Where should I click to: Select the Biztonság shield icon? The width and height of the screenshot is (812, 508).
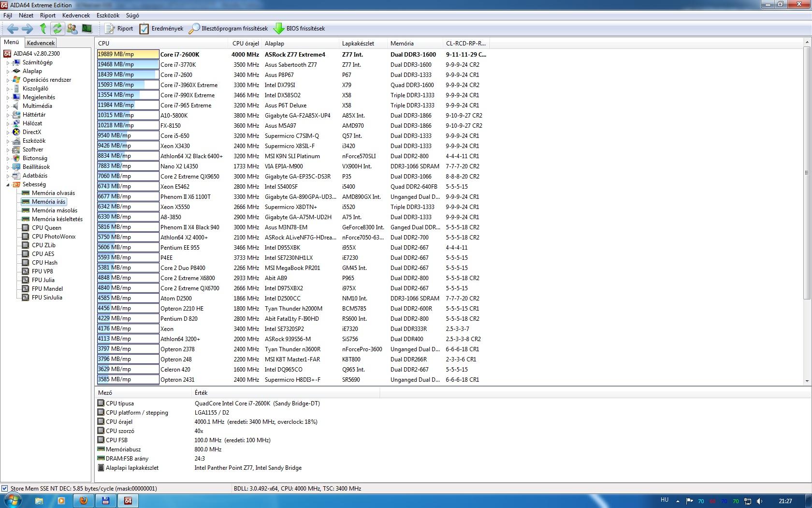coord(16,158)
